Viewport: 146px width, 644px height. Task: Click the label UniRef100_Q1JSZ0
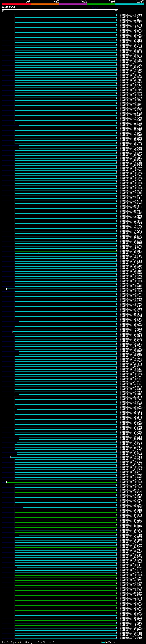pyautogui.click(x=131, y=630)
